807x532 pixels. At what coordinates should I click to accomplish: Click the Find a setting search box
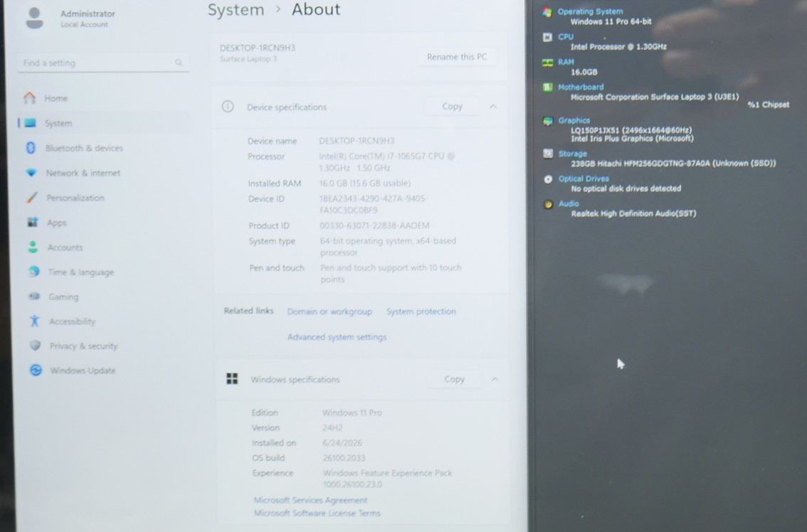point(103,63)
